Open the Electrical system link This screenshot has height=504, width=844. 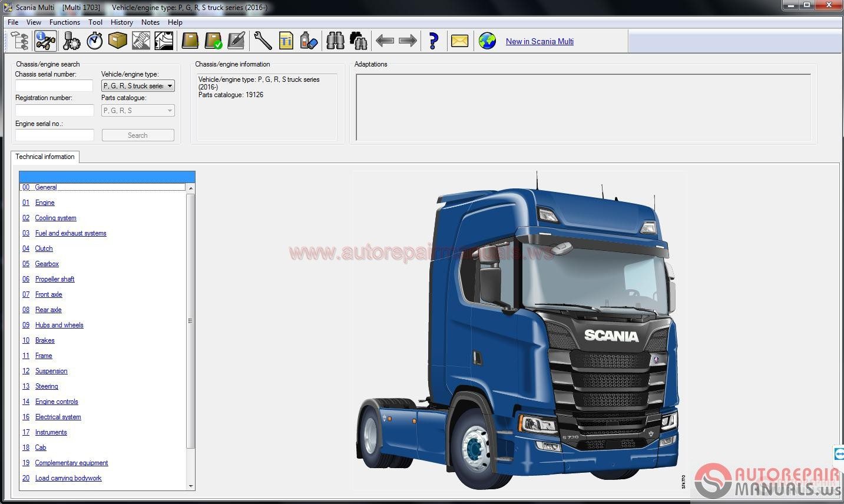tap(58, 417)
